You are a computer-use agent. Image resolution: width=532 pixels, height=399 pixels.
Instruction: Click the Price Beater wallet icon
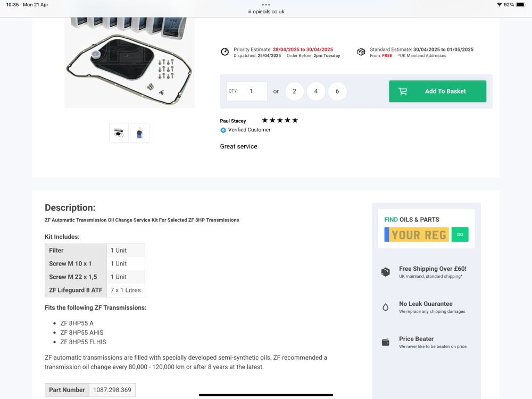385,342
